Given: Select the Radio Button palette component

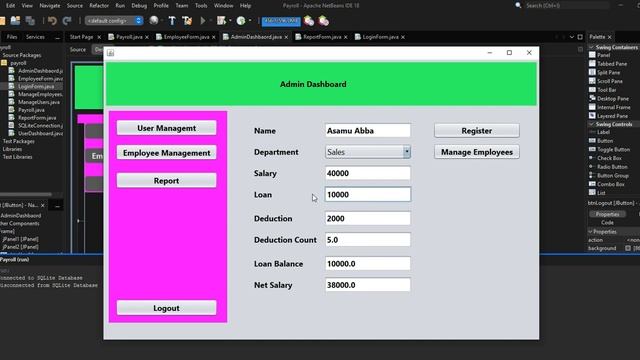Looking at the screenshot, I should pyautogui.click(x=608, y=167).
